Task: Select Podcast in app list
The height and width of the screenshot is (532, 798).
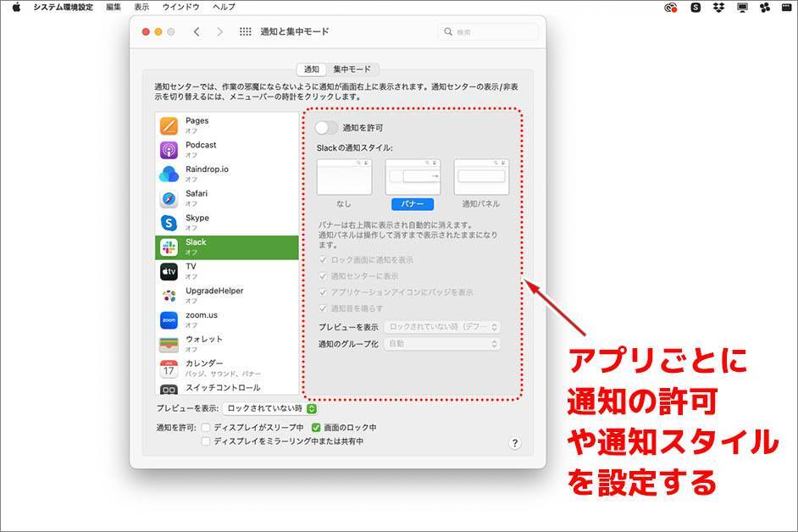Action: click(227, 150)
